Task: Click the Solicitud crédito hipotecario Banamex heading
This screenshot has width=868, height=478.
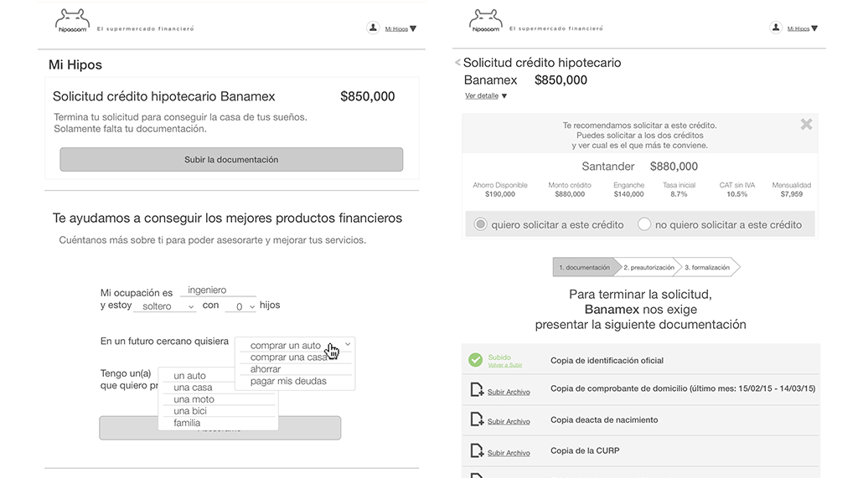Action: [164, 96]
